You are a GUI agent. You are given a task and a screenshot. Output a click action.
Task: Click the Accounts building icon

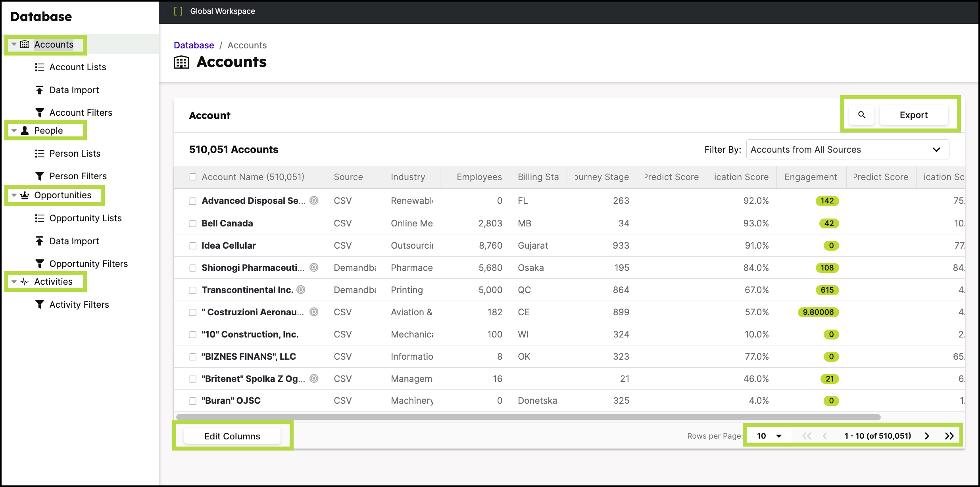pyautogui.click(x=25, y=44)
